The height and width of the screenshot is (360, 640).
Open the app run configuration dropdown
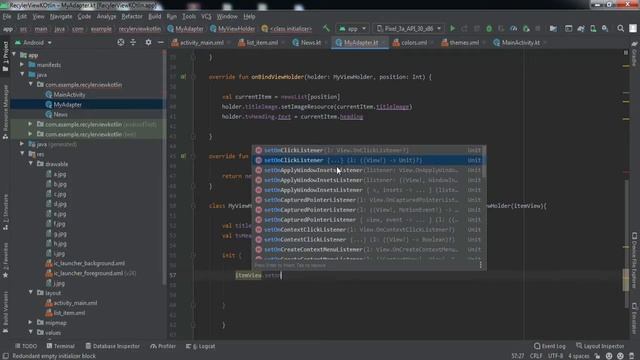[353, 29]
